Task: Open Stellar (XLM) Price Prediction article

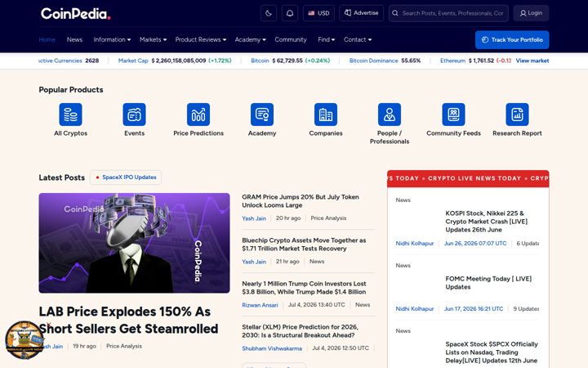Action: click(300, 331)
